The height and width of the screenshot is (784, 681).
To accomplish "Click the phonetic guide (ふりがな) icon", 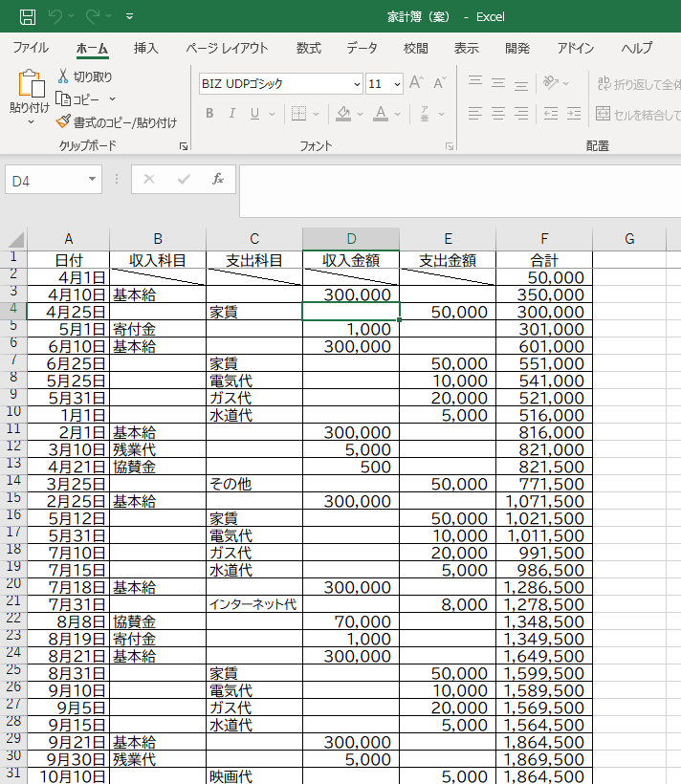I will 425,114.
